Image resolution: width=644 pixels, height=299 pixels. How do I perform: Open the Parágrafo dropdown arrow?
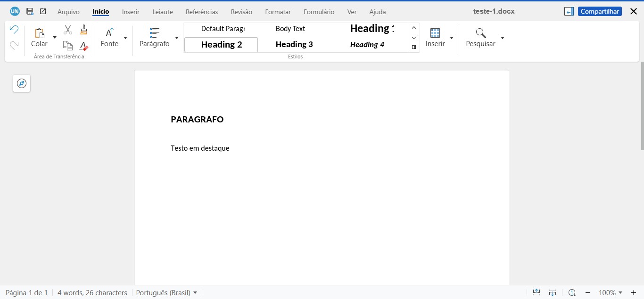click(176, 38)
